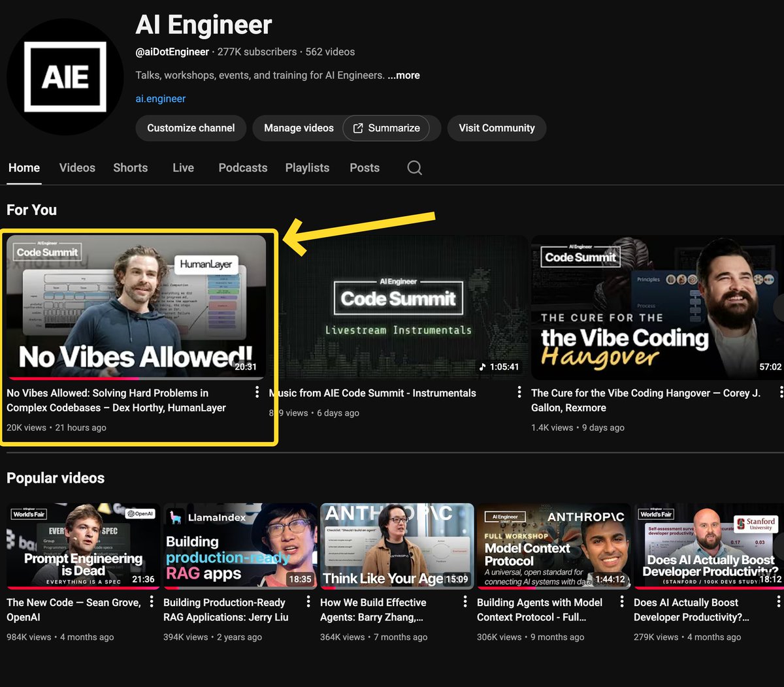Image resolution: width=784 pixels, height=687 pixels.
Task: Open options menu for Music from AIE Code Summit
Action: click(x=519, y=392)
